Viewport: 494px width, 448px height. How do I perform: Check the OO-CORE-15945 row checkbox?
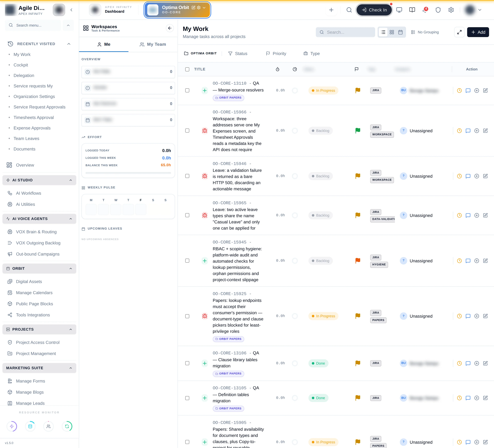point(187,261)
